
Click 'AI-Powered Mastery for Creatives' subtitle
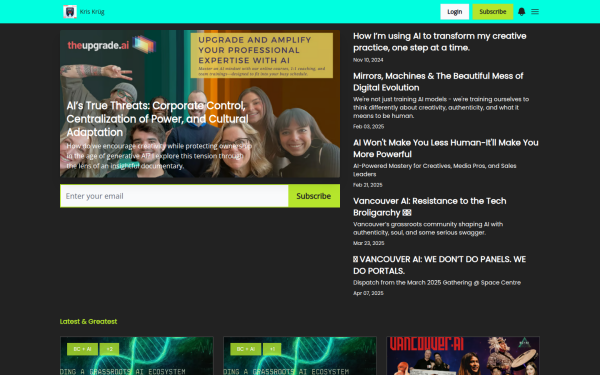[x=434, y=170]
